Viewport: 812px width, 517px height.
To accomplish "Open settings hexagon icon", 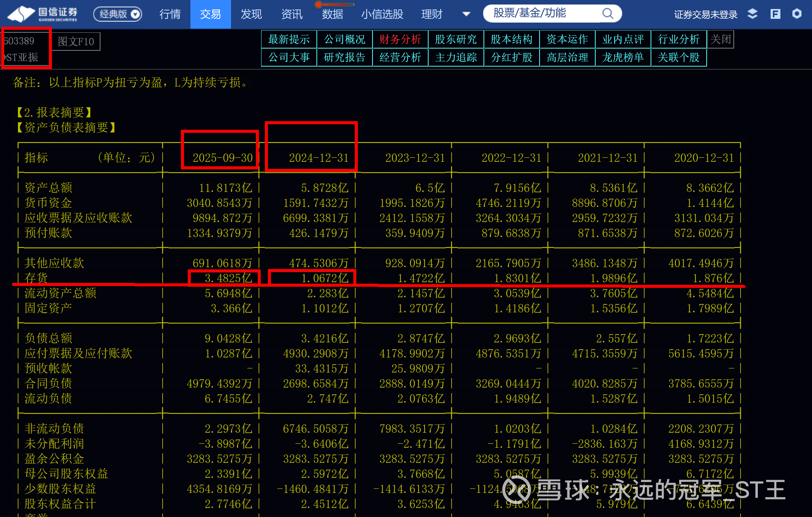I will click(x=797, y=14).
